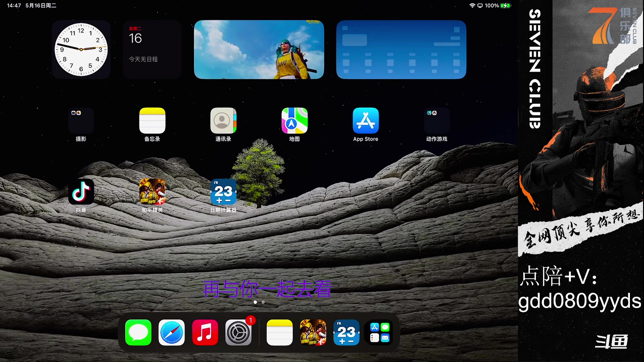Open the 通讯录 Contacts app
The width and height of the screenshot is (644, 362).
pyautogui.click(x=223, y=121)
